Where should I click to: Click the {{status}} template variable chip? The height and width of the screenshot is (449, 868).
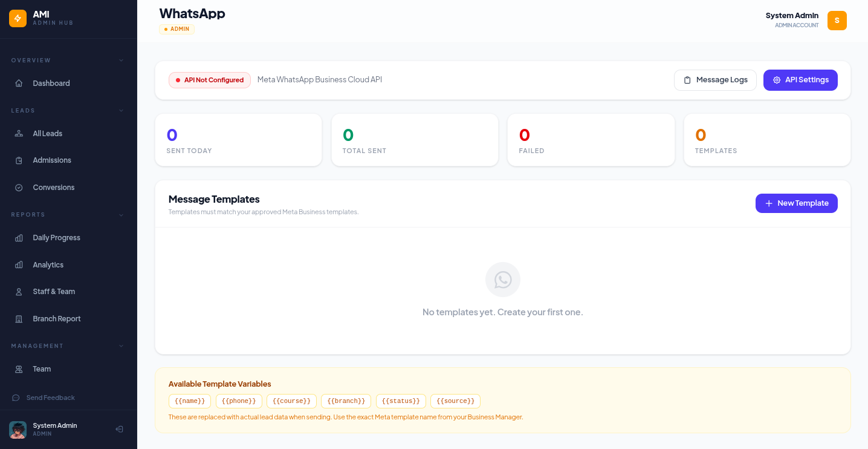pos(401,401)
